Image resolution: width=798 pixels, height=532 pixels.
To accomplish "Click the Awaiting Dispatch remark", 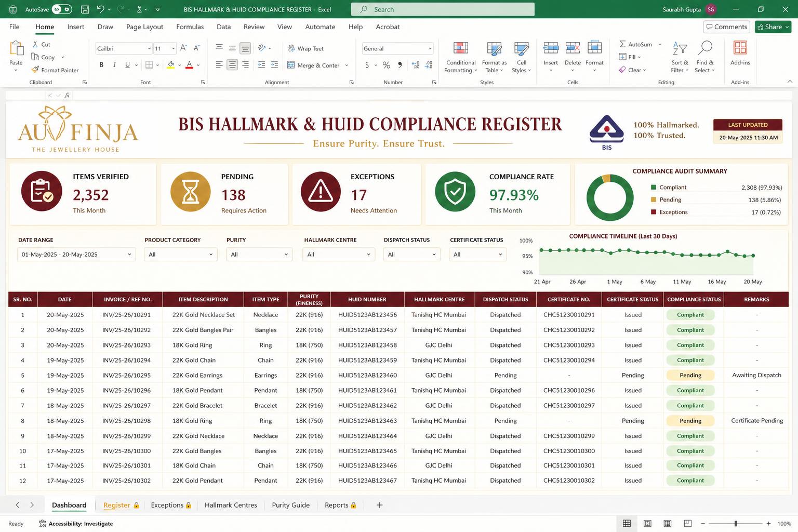I will coord(756,375).
